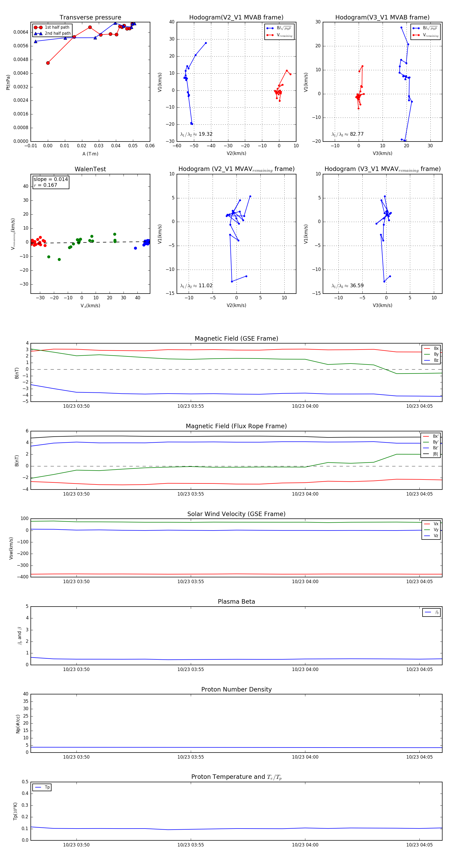Click the 'Magnetic Field (GSE Frame)' title
The width and height of the screenshot is (473, 868).
coord(236,339)
